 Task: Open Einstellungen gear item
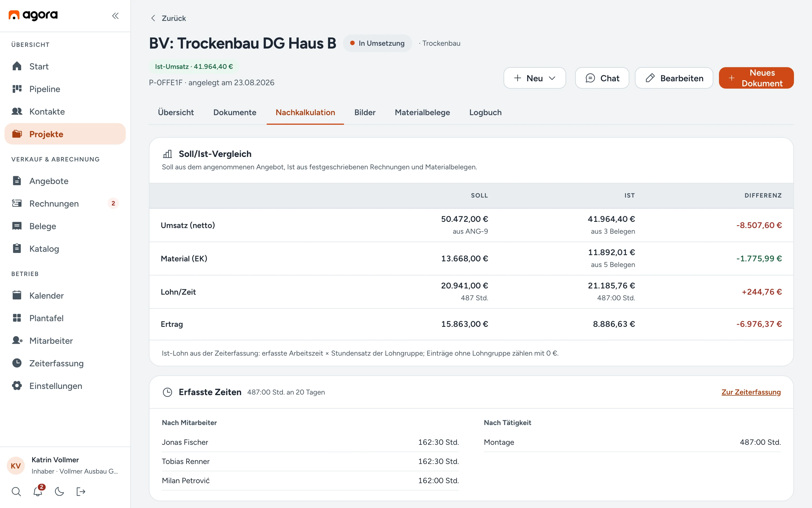pos(65,385)
